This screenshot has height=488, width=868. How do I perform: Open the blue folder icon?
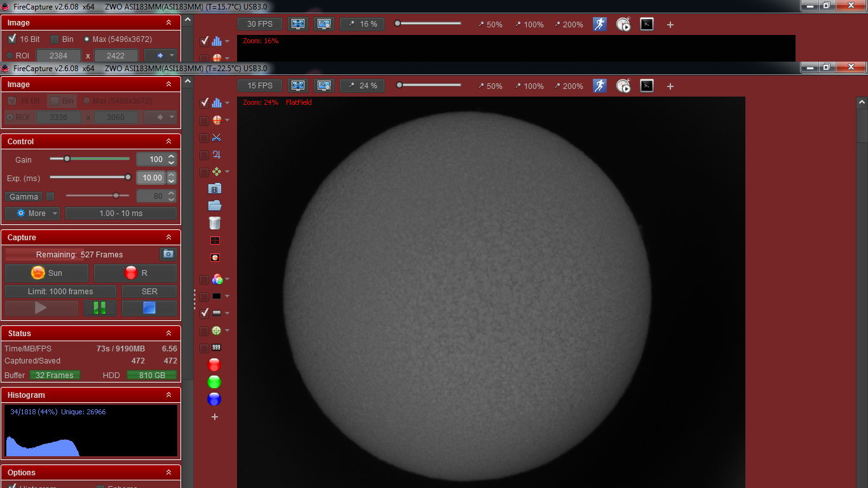[x=215, y=206]
